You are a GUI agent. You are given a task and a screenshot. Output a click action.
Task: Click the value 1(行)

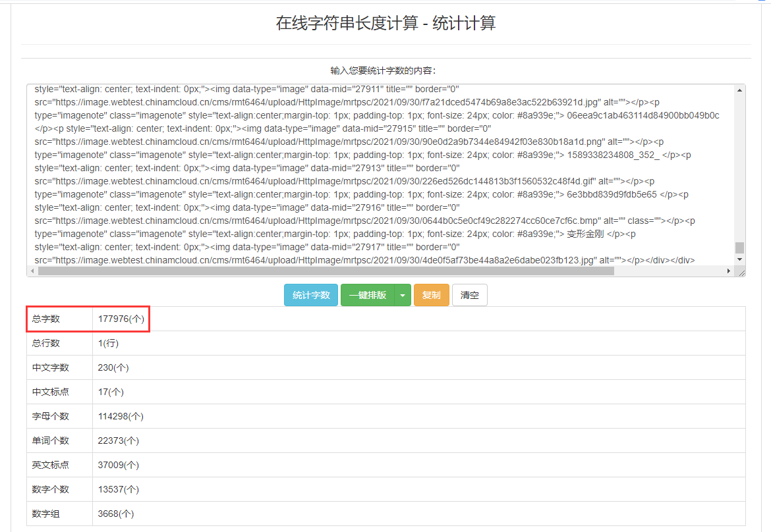click(x=108, y=344)
